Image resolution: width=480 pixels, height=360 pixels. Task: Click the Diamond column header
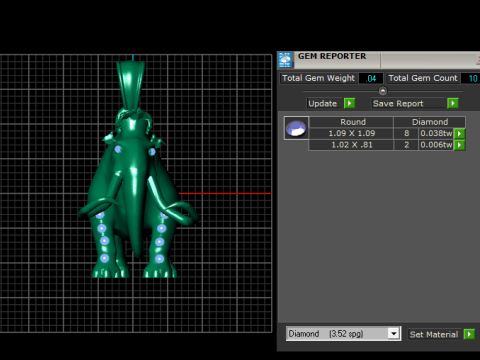tap(430, 122)
